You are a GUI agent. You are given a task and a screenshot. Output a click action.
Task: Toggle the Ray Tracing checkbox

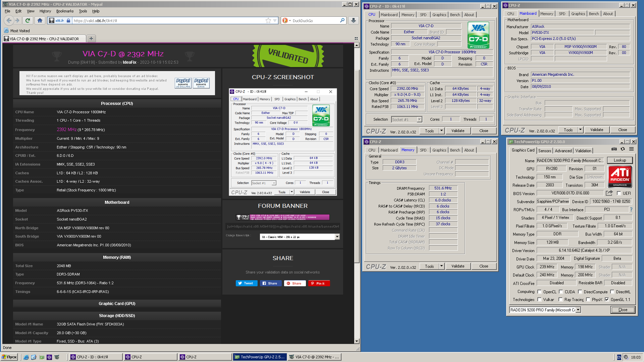(x=560, y=300)
